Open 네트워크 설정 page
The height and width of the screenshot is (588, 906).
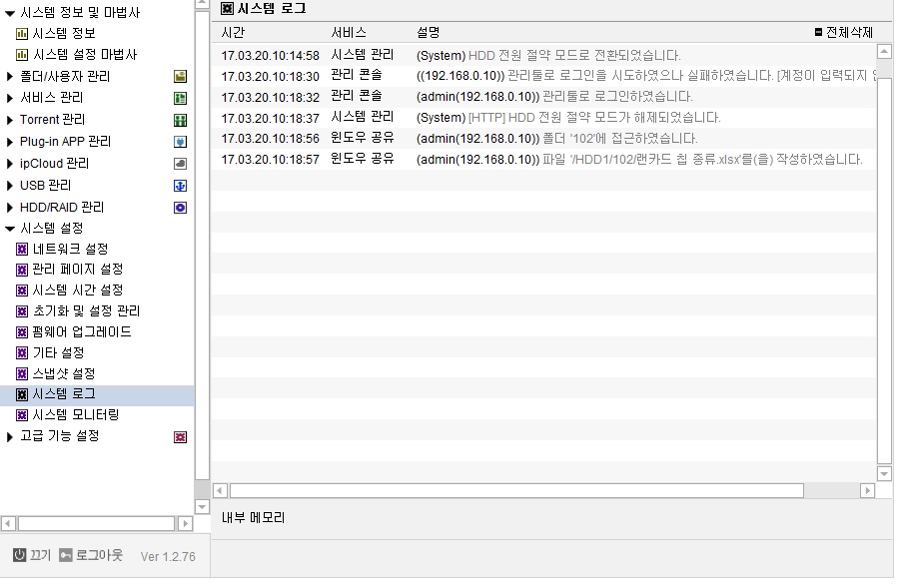click(x=71, y=249)
